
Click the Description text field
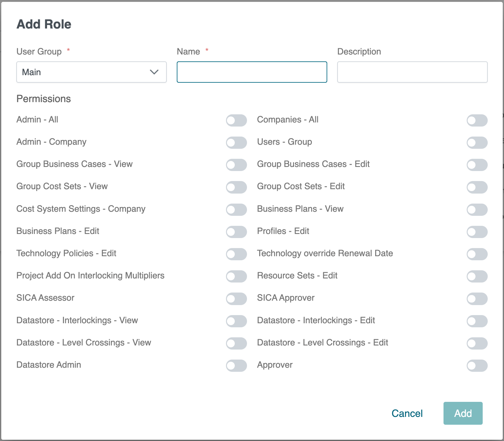tap(412, 72)
